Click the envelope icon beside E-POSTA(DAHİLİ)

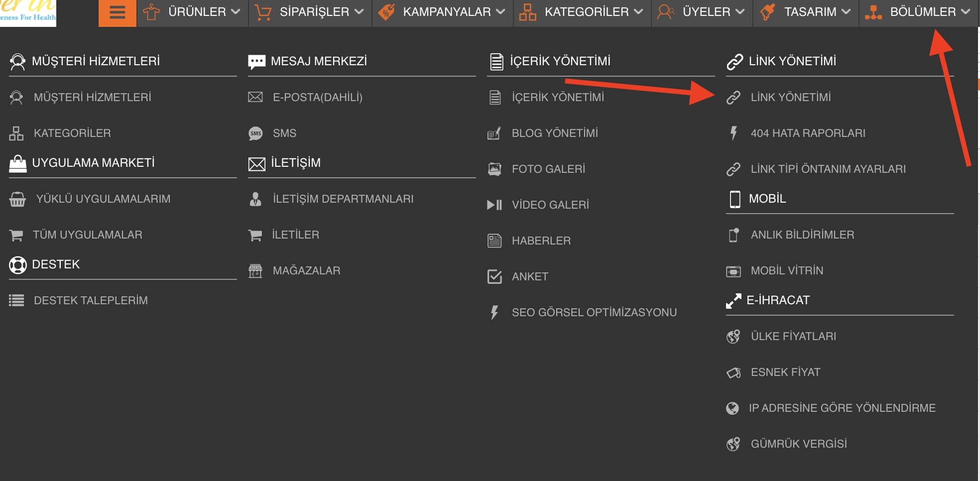click(255, 97)
